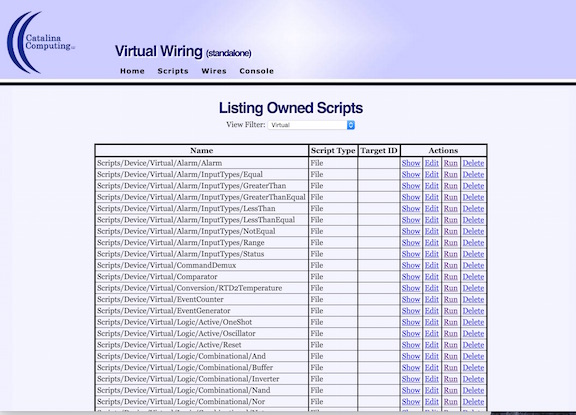Open the Console menu item
Image resolution: width=576 pixels, height=415 pixels.
[256, 71]
